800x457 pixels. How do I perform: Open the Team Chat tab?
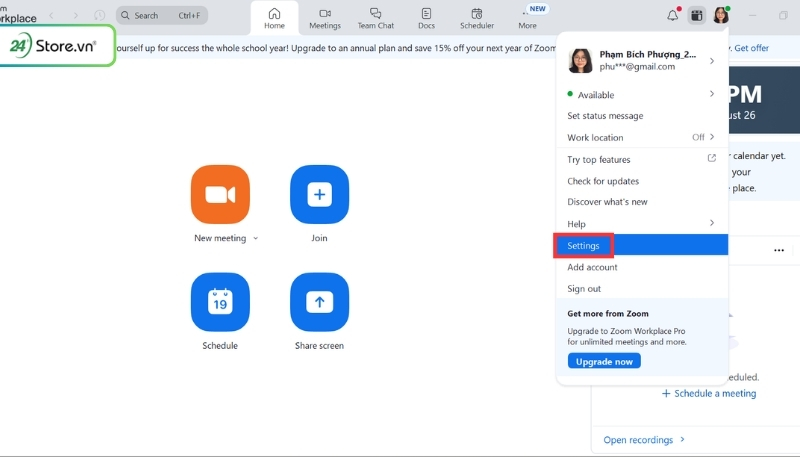375,17
